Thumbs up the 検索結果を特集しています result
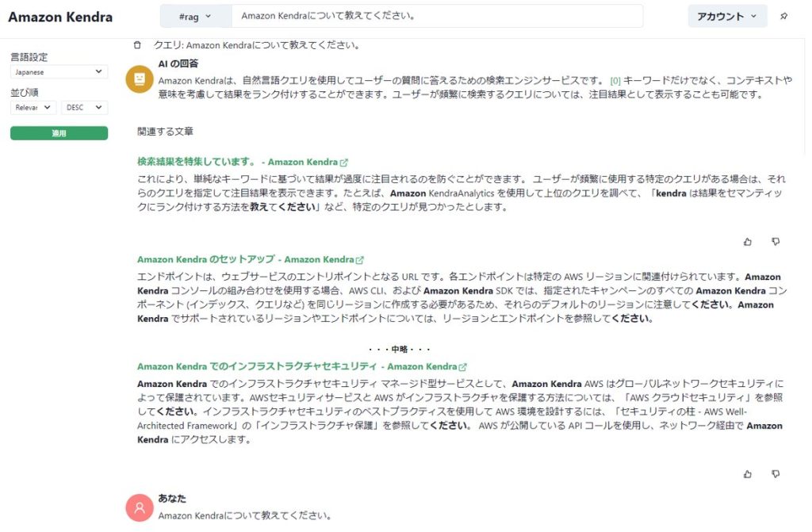812x532 pixels. [747, 241]
